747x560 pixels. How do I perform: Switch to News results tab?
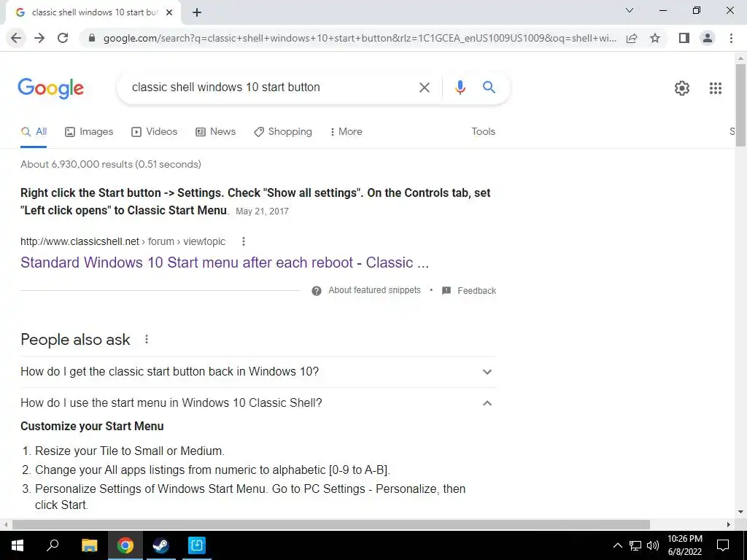tap(216, 132)
